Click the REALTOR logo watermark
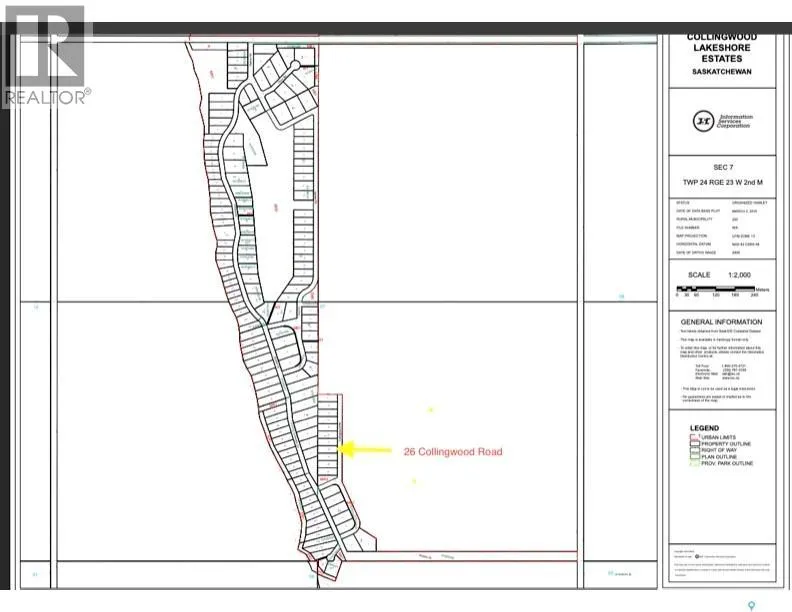Screen dimensions: 792x612 tap(46, 56)
